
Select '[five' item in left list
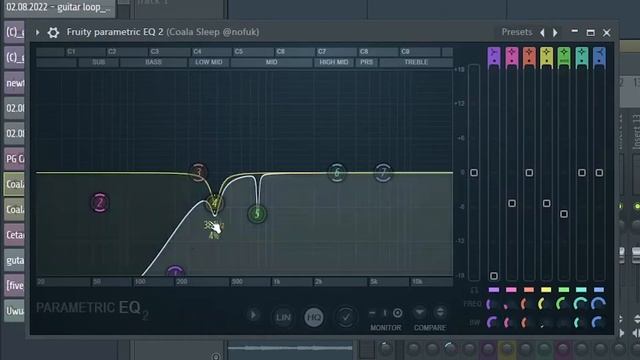[14, 286]
